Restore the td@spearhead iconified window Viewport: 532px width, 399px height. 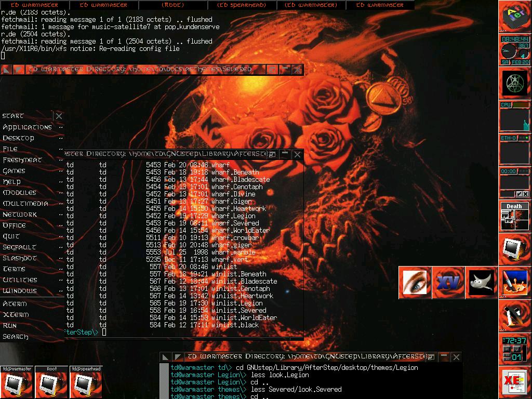(x=86, y=382)
